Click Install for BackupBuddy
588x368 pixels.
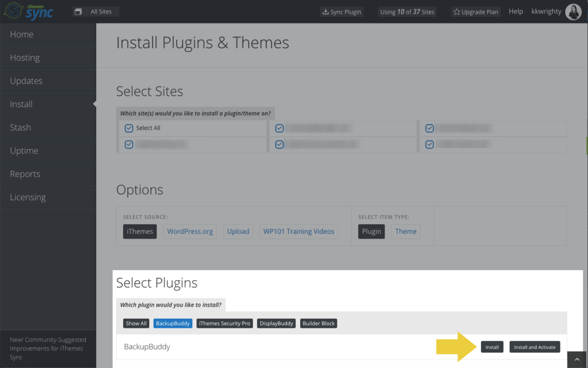pyautogui.click(x=492, y=347)
